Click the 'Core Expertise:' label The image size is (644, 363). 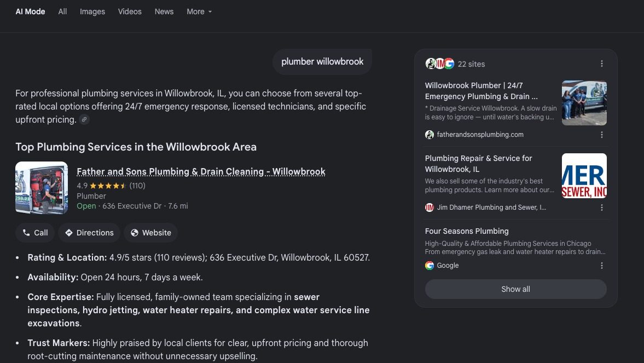coord(61,297)
